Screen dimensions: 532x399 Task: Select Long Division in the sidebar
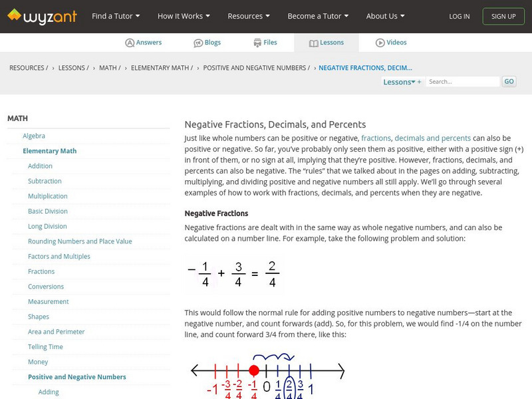(x=47, y=226)
